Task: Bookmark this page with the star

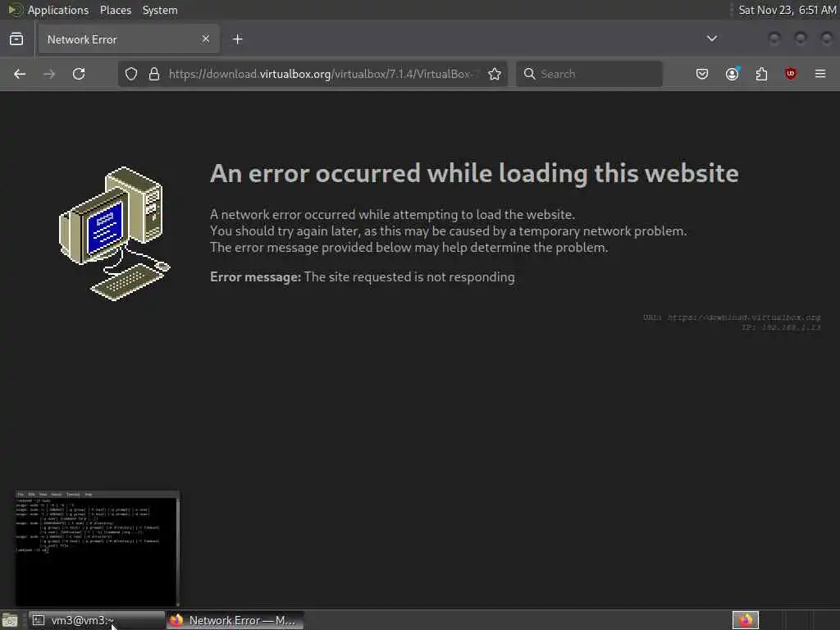Action: 495,74
